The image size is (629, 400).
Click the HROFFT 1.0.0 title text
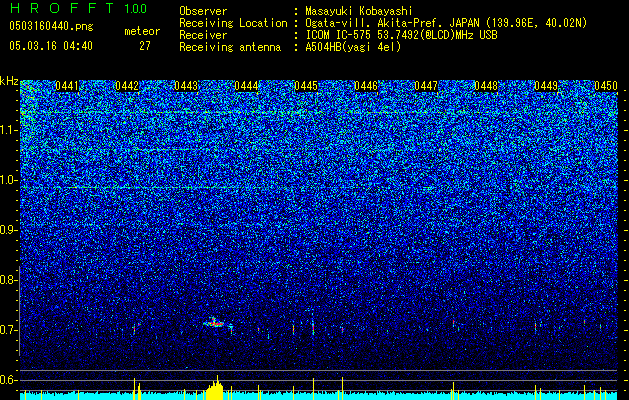click(x=78, y=8)
